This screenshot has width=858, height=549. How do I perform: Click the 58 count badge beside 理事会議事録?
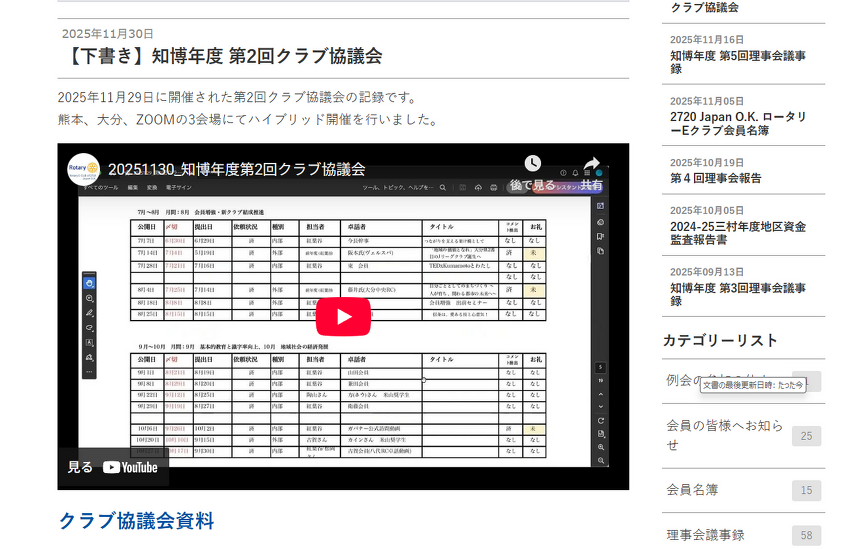point(806,536)
